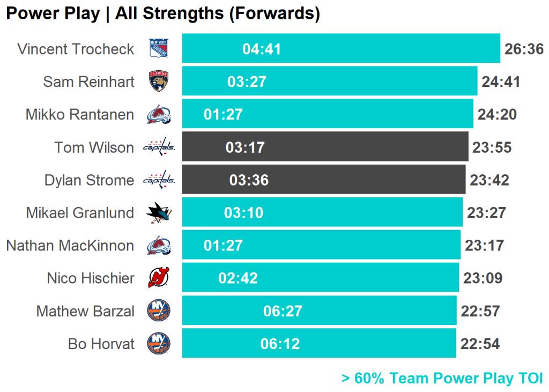This screenshot has height=392, width=549.
Task: Click the 06:27 power play time label
Action: pos(283,311)
